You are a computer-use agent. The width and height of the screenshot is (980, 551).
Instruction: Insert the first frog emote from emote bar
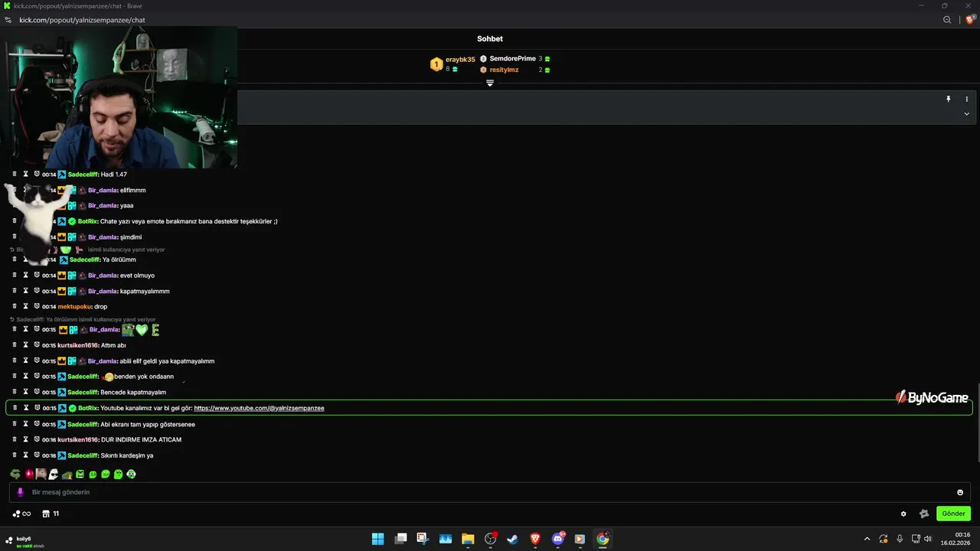[15, 474]
